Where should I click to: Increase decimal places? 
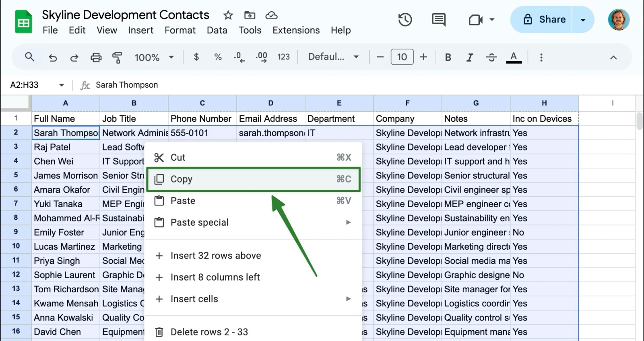click(x=261, y=57)
